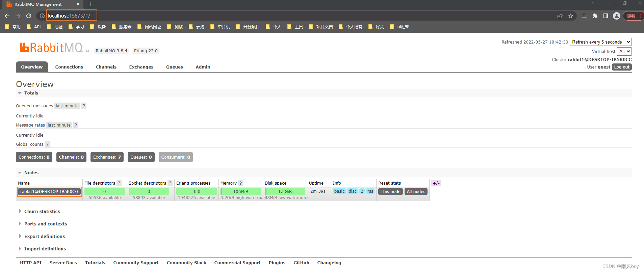The width and height of the screenshot is (644, 272).
Task: Open help for Queued messages
Action: tap(84, 106)
